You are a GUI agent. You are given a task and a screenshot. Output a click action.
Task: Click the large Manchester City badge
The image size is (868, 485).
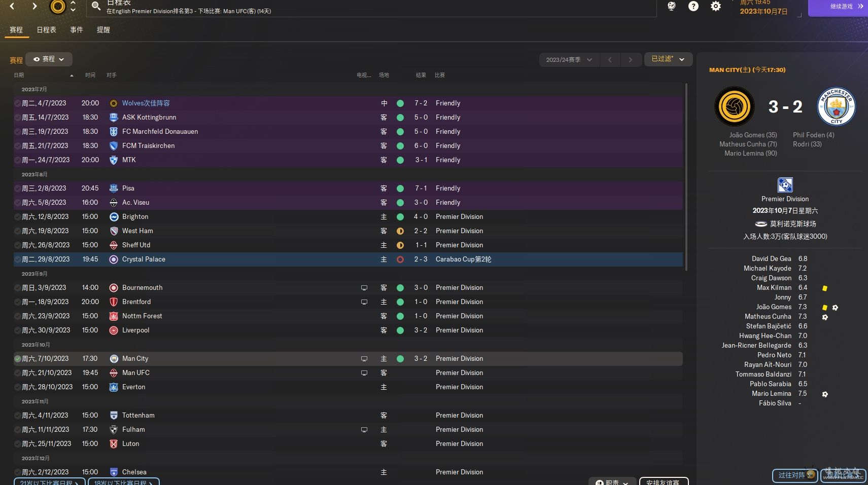click(836, 106)
